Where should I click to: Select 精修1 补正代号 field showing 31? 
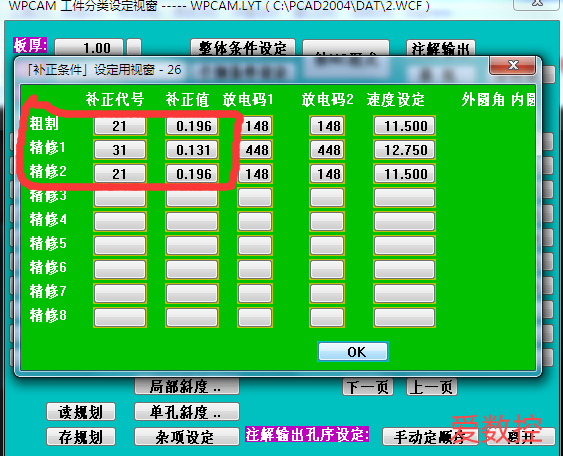click(120, 150)
